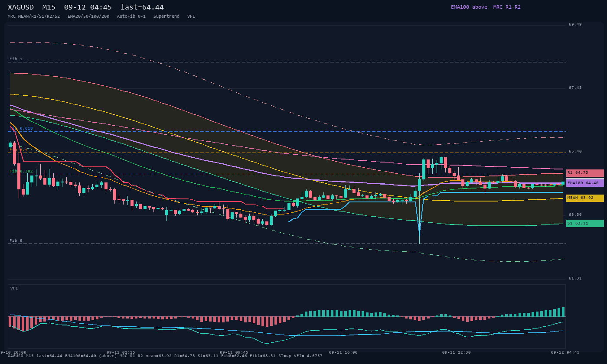Viewport: 607px width, 364px height.
Task: Click the 67.45 price axis label
Action: (x=575, y=88)
